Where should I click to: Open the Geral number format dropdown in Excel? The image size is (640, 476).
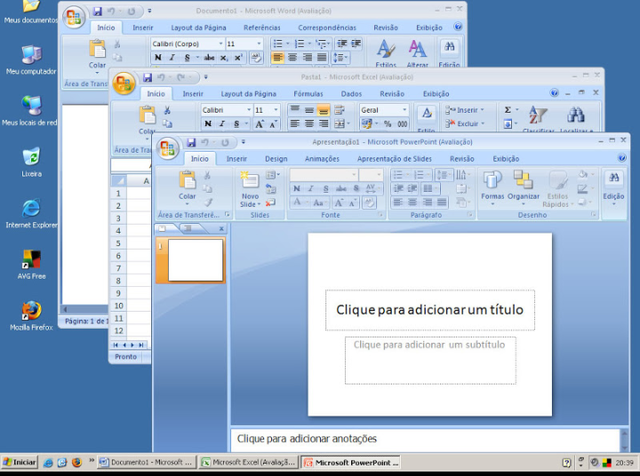point(404,110)
